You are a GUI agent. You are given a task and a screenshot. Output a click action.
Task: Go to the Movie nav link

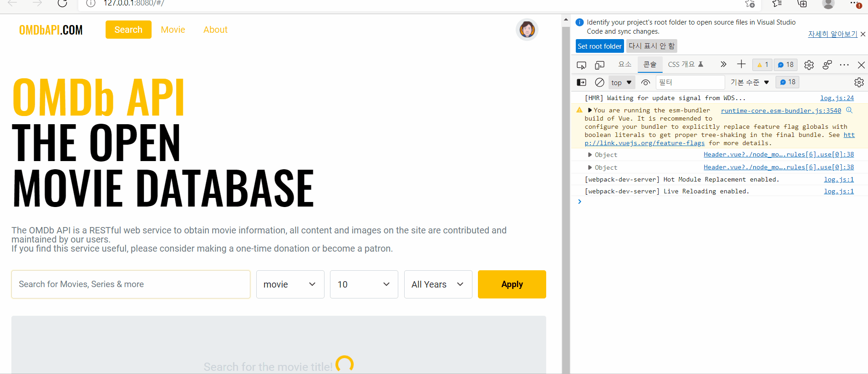(x=173, y=30)
